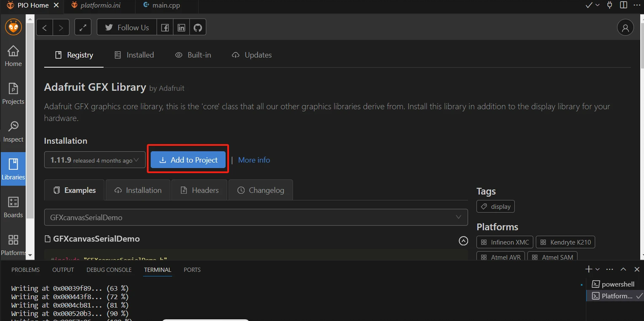The height and width of the screenshot is (321, 644).
Task: Click the Atmel SAM platform tag
Action: coord(553,257)
